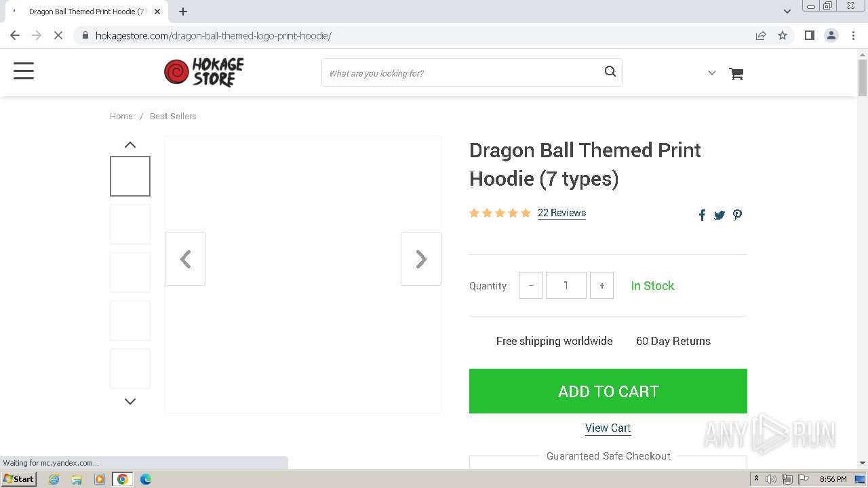Share product on Twitter
This screenshot has height=488, width=868.
point(719,215)
